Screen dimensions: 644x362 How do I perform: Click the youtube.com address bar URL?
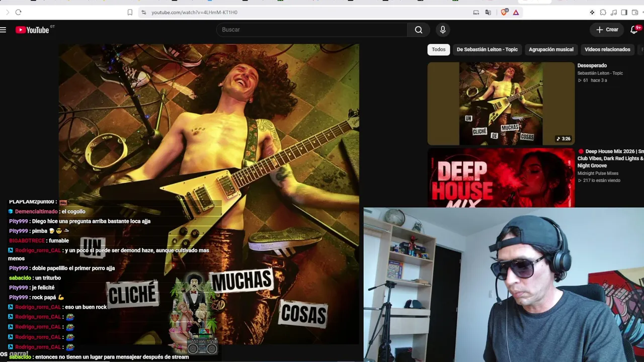(194, 12)
